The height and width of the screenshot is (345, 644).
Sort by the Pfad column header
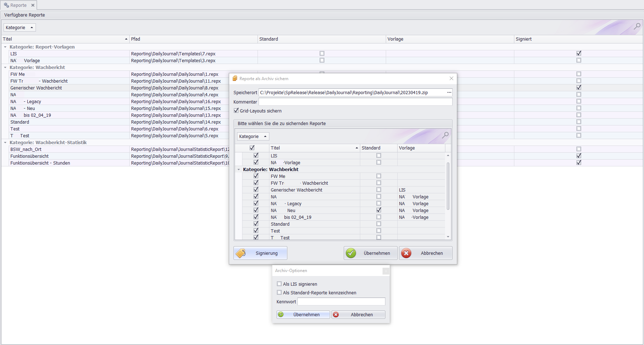coord(193,39)
